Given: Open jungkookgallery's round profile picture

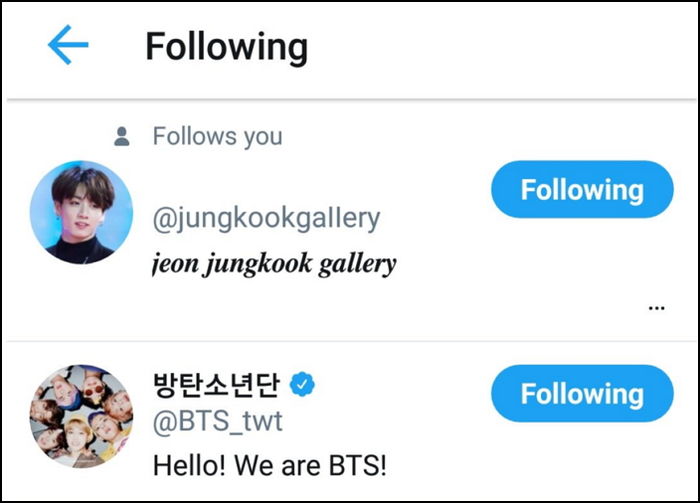Looking at the screenshot, I should point(81,213).
